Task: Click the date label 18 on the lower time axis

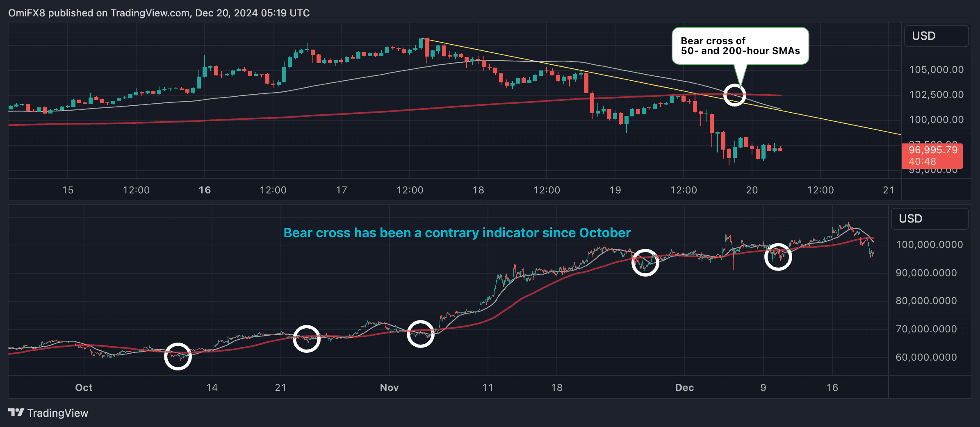Action: point(556,388)
